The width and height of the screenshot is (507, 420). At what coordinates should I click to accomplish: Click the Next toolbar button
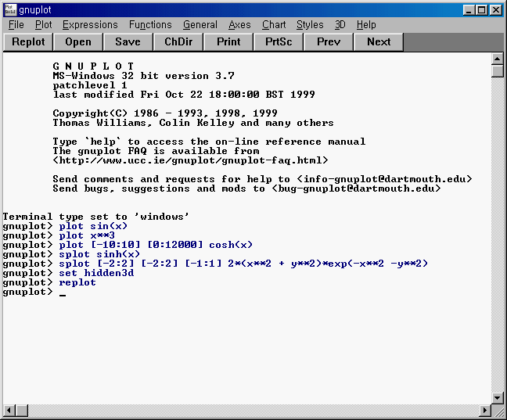pyautogui.click(x=379, y=42)
